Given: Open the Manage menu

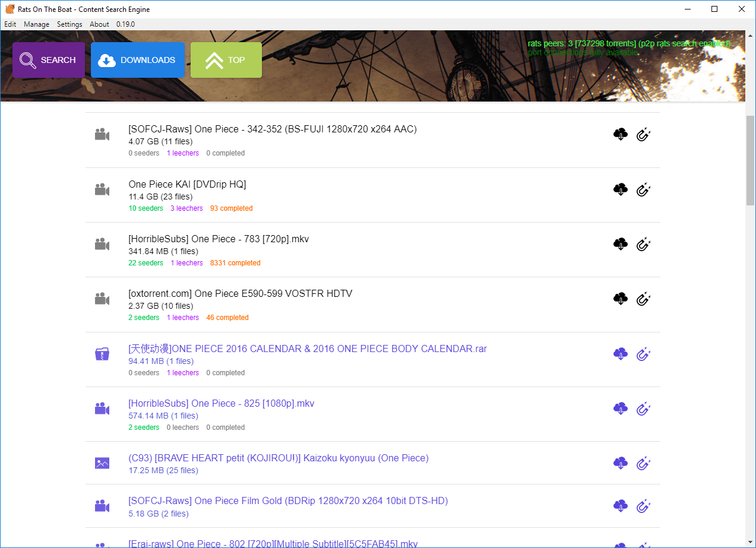Looking at the screenshot, I should [x=37, y=24].
